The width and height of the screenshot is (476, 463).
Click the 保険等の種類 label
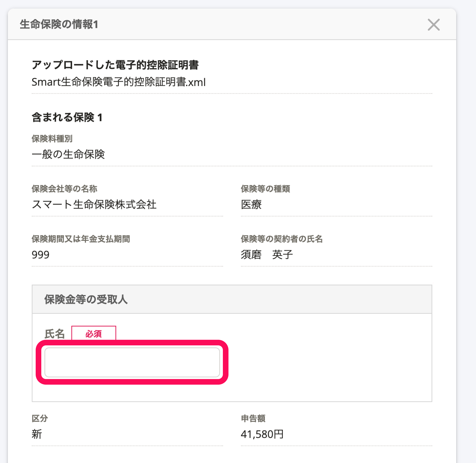[x=265, y=189]
